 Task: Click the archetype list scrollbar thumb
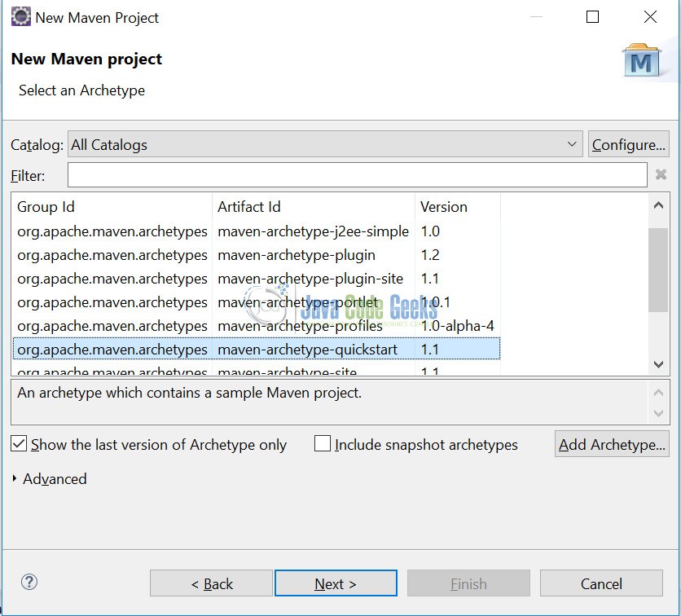coord(658,270)
